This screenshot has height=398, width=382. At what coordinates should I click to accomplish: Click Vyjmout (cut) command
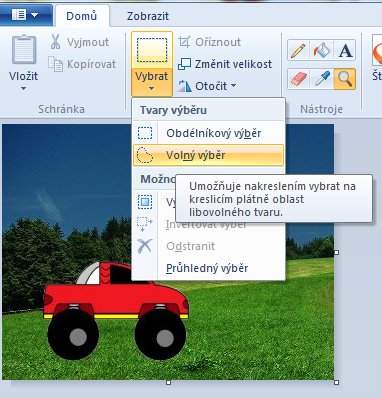(x=80, y=42)
